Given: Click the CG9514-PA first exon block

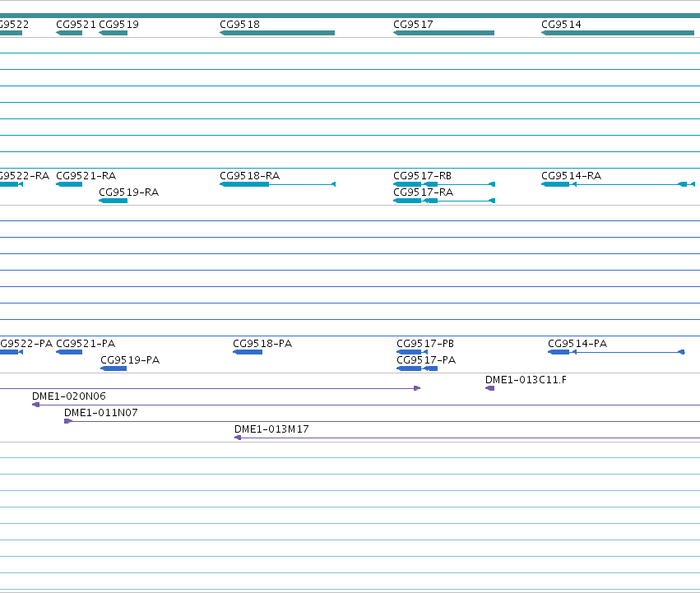Looking at the screenshot, I should [x=559, y=352].
